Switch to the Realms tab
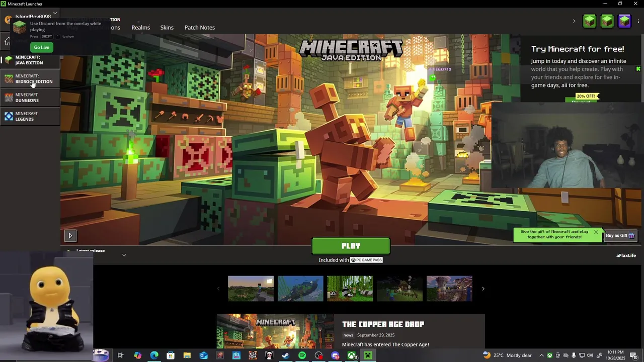 coord(141,28)
